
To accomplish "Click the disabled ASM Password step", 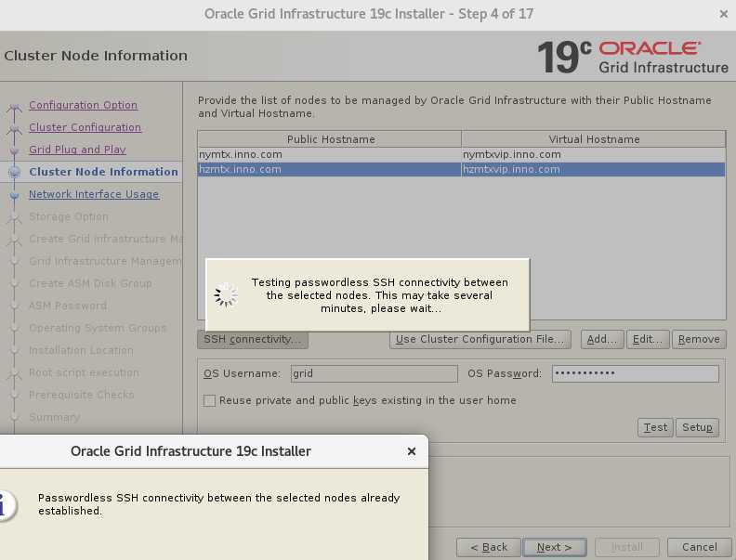I will [x=68, y=306].
